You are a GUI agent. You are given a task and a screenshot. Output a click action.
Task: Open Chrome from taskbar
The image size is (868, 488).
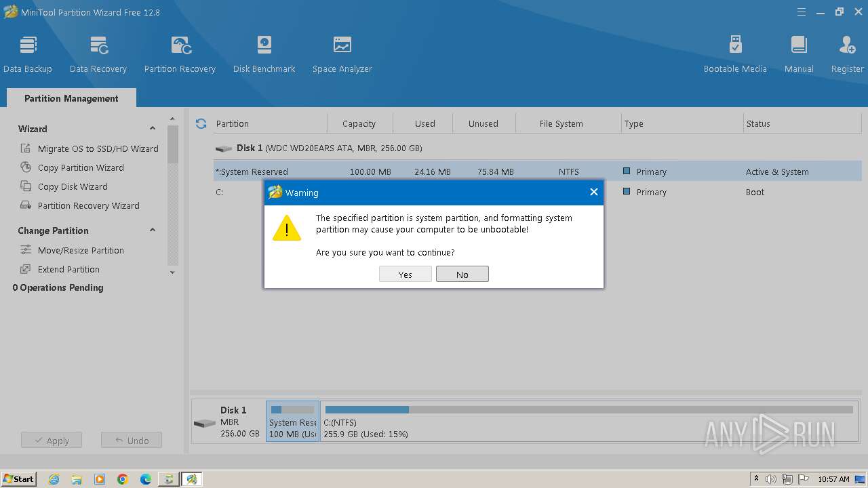coord(123,479)
